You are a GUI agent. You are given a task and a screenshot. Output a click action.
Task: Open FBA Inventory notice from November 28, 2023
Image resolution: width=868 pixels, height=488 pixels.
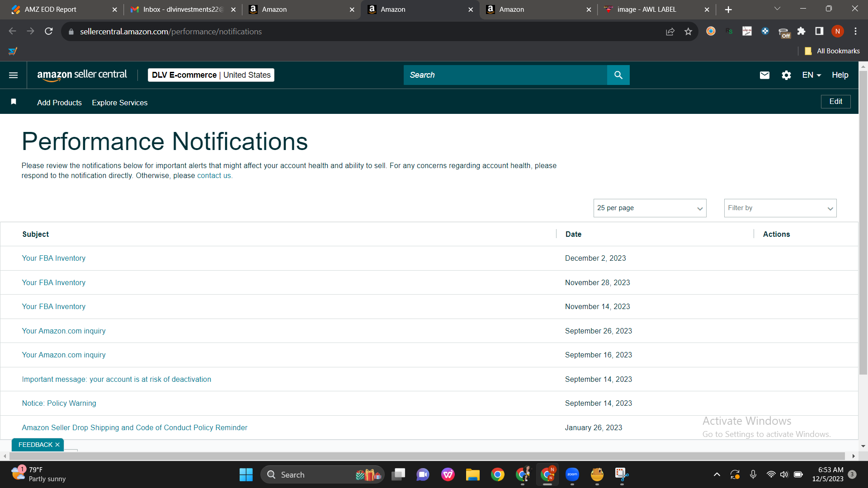point(54,282)
